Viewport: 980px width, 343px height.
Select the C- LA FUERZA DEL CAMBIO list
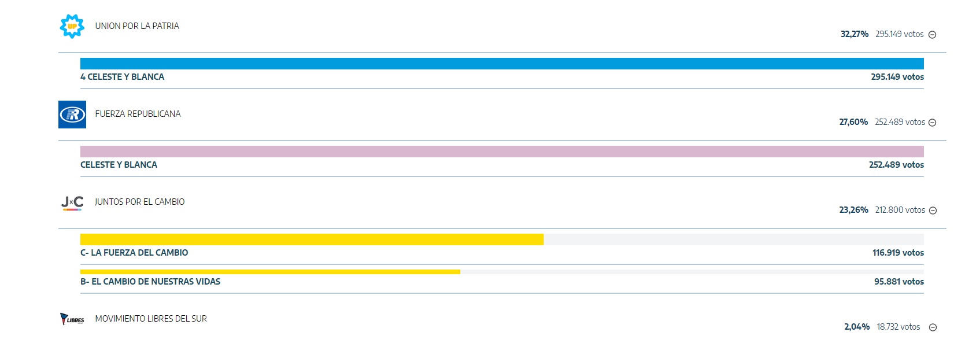[x=134, y=253]
